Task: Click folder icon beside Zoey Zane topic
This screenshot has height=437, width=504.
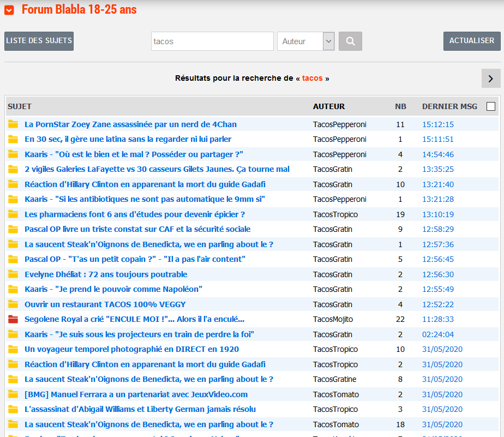Action: 13,124
